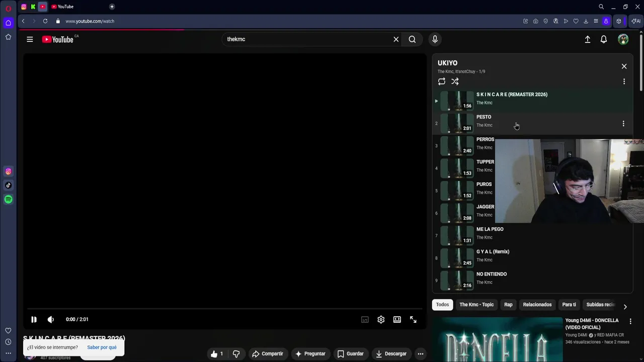
Task: Click the Preguntar button
Action: (310, 354)
